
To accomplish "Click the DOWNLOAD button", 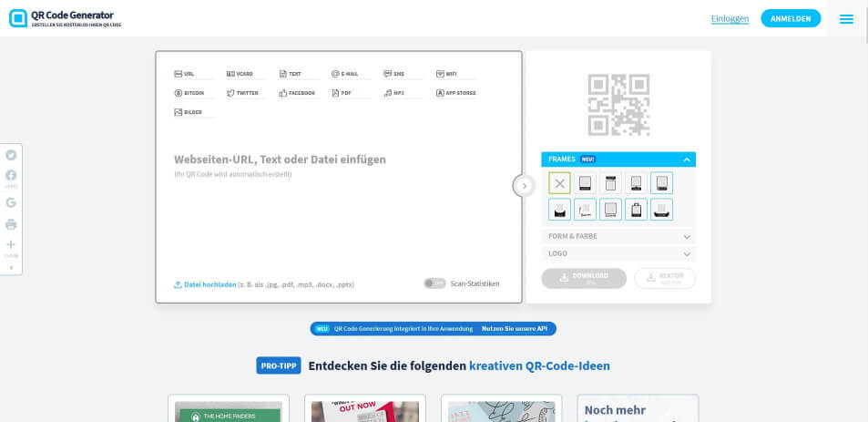I will pyautogui.click(x=584, y=279).
